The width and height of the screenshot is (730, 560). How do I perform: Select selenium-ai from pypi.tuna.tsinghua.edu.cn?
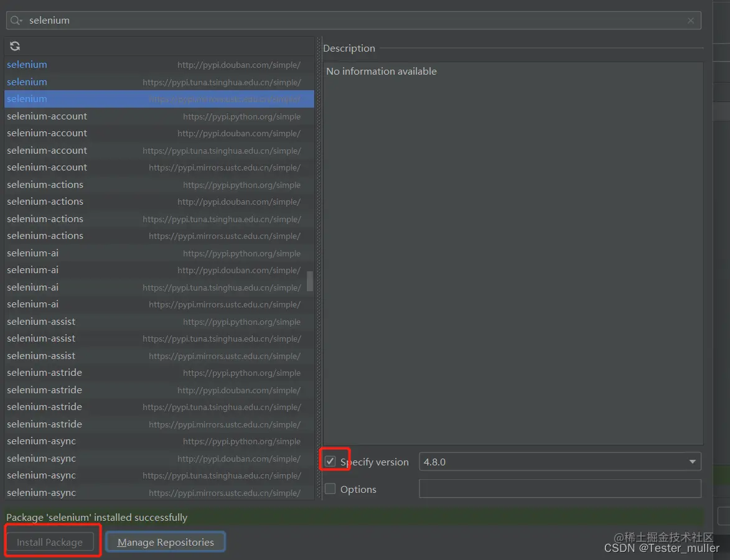159,287
